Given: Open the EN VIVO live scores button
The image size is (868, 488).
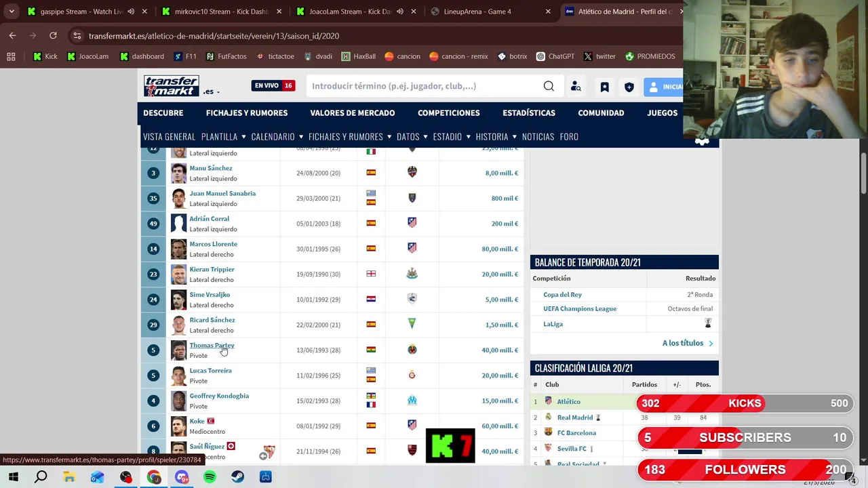Looking at the screenshot, I should [x=273, y=85].
